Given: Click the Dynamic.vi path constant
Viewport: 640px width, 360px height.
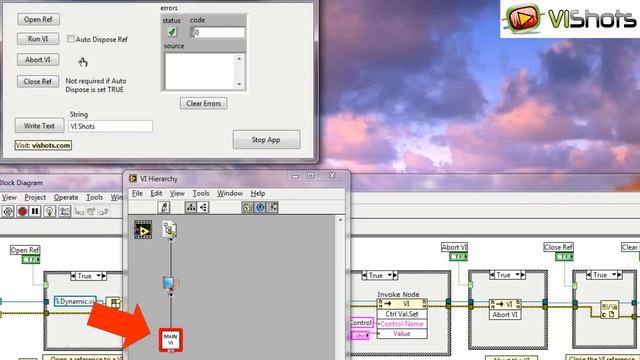Looking at the screenshot, I should click(x=76, y=302).
